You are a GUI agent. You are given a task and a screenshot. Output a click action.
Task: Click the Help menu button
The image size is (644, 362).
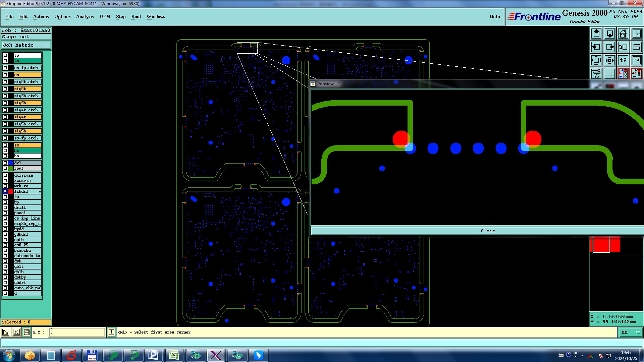pyautogui.click(x=494, y=16)
